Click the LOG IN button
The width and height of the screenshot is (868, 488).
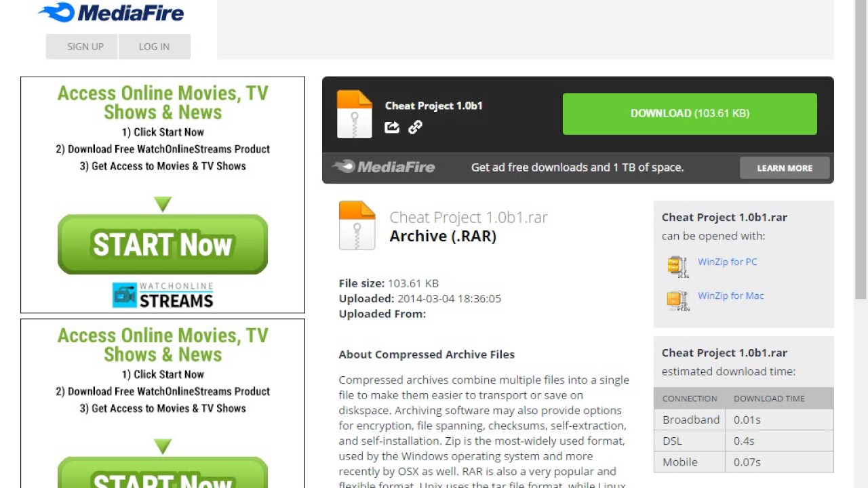[x=155, y=47]
